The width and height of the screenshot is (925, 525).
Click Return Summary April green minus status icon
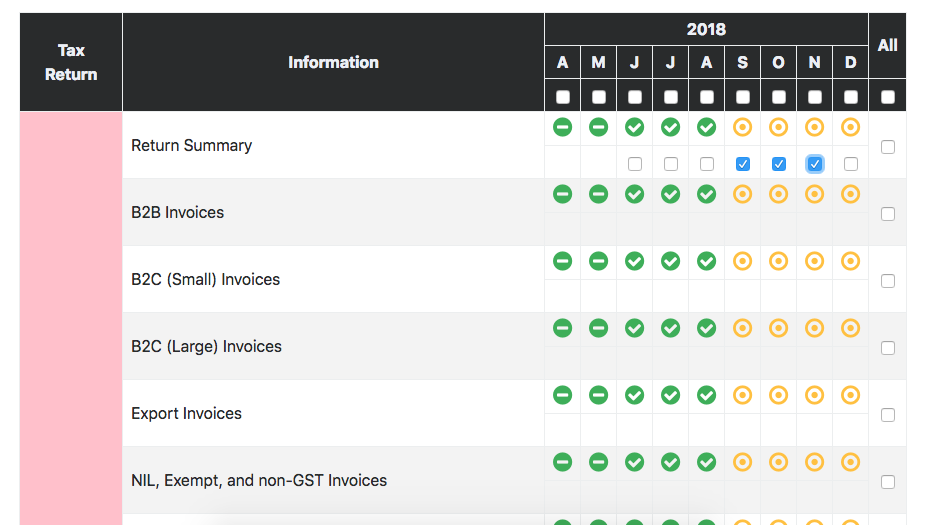[562, 127]
